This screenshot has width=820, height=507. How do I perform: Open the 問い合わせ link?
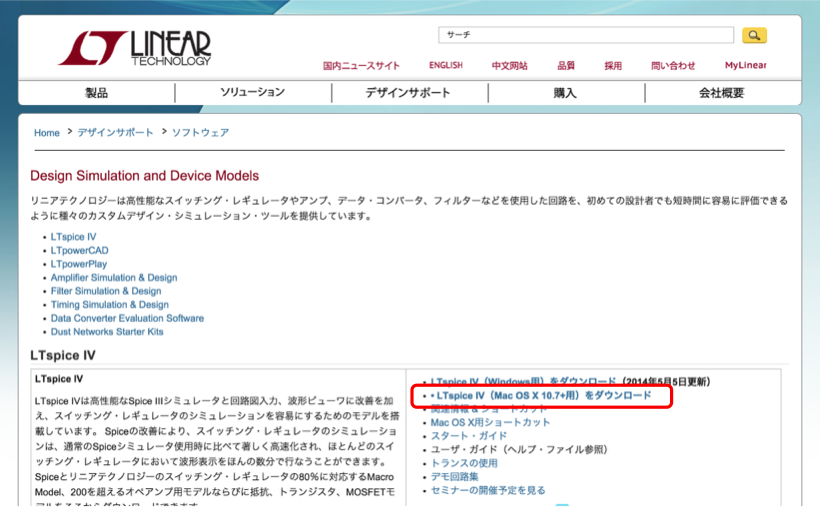[673, 65]
